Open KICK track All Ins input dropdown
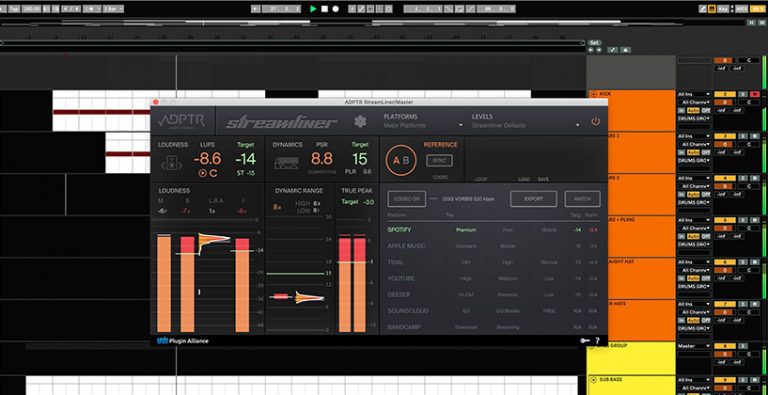This screenshot has height=395, width=768. pos(694,94)
